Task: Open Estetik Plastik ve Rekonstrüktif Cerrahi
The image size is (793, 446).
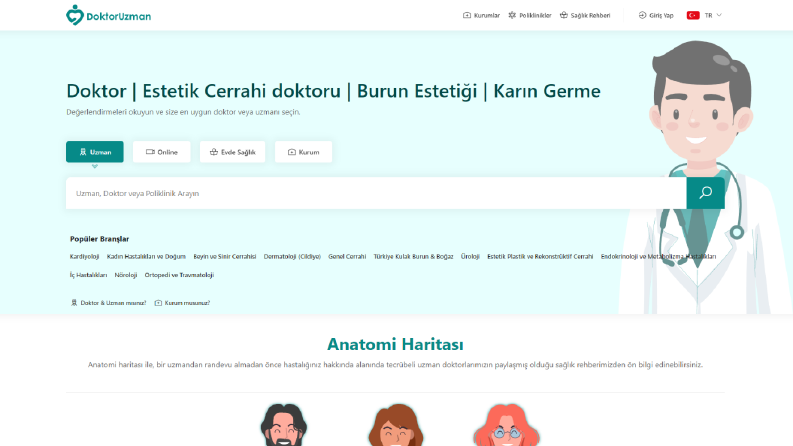Action: 540,256
